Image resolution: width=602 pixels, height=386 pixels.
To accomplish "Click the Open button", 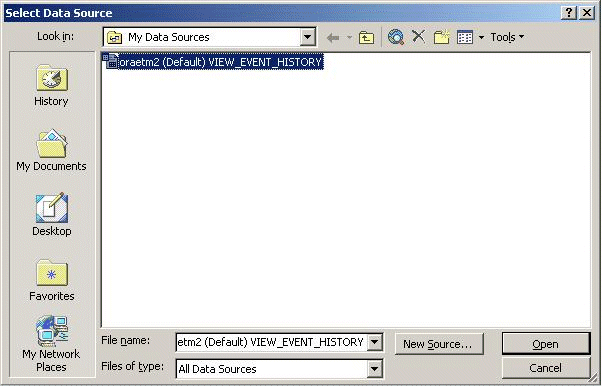I will [546, 344].
